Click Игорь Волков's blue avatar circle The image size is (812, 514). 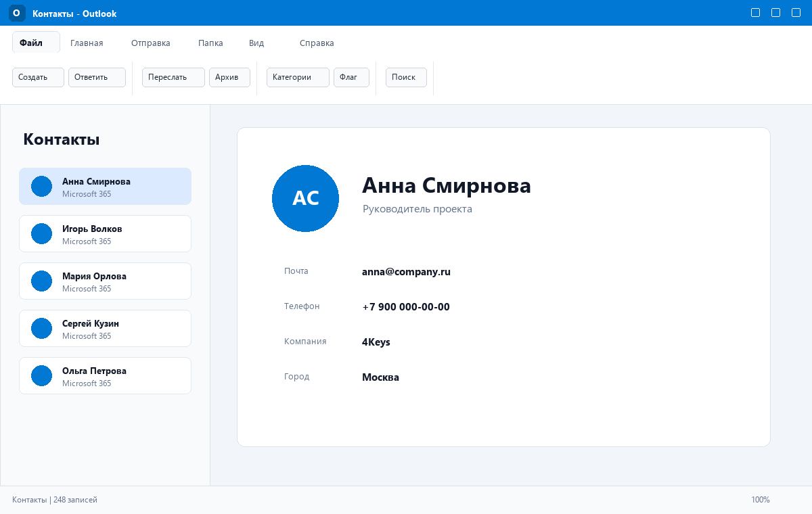[42, 234]
